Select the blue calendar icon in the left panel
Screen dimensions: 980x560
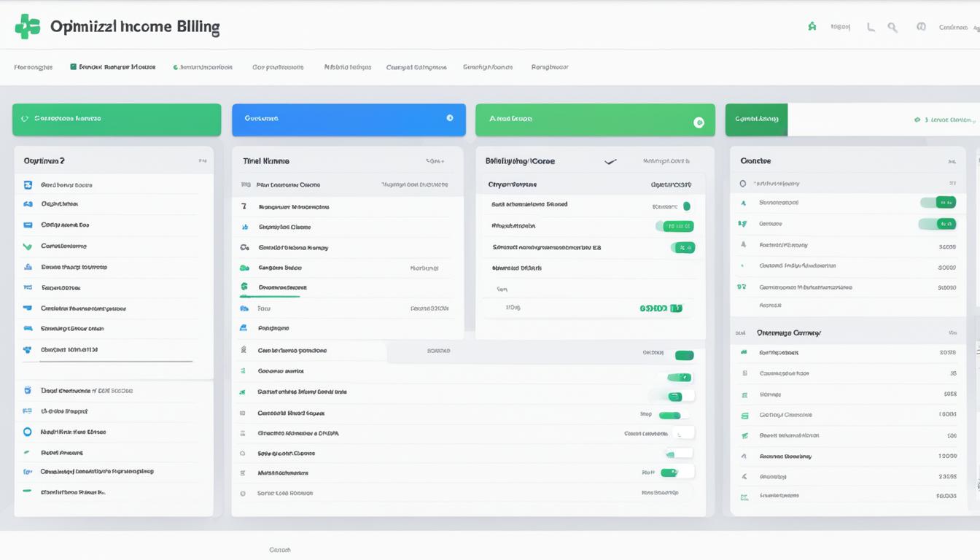[28, 184]
